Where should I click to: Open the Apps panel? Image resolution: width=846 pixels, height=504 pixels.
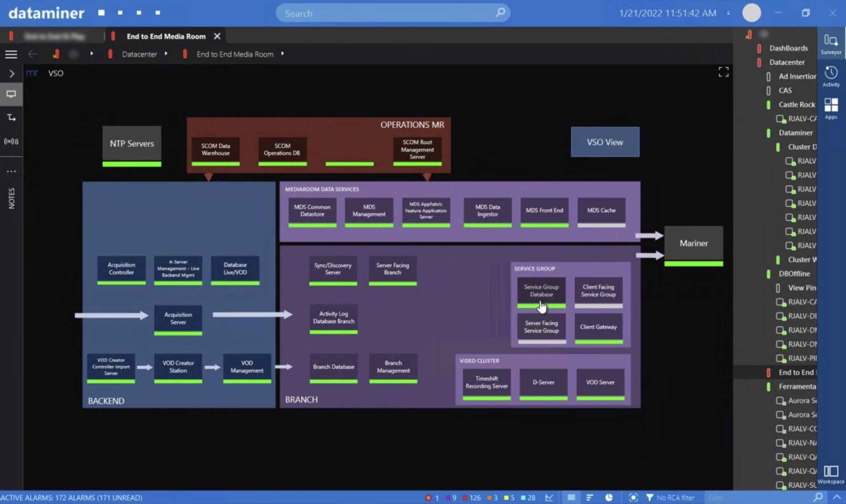[831, 109]
